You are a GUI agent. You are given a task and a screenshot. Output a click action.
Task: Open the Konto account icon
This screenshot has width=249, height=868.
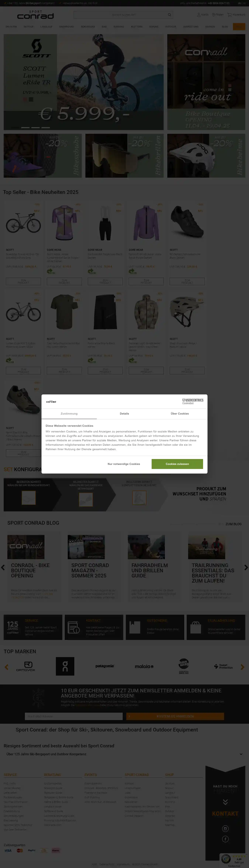[x=199, y=15]
